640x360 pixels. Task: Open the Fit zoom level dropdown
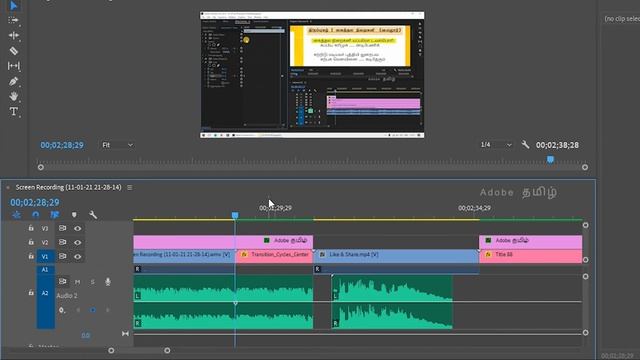tap(118, 145)
